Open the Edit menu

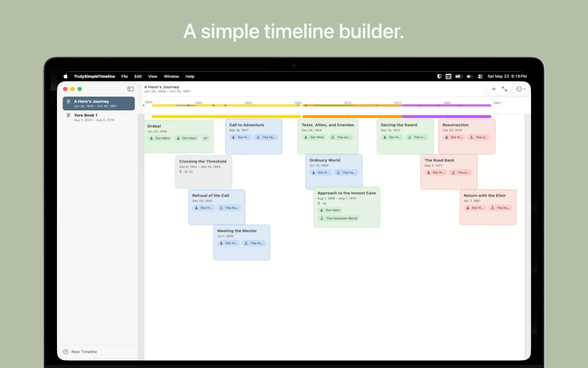click(138, 76)
